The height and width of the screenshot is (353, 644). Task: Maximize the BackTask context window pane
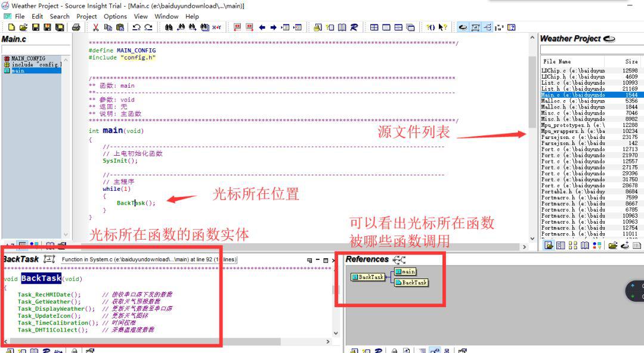pos(326,260)
